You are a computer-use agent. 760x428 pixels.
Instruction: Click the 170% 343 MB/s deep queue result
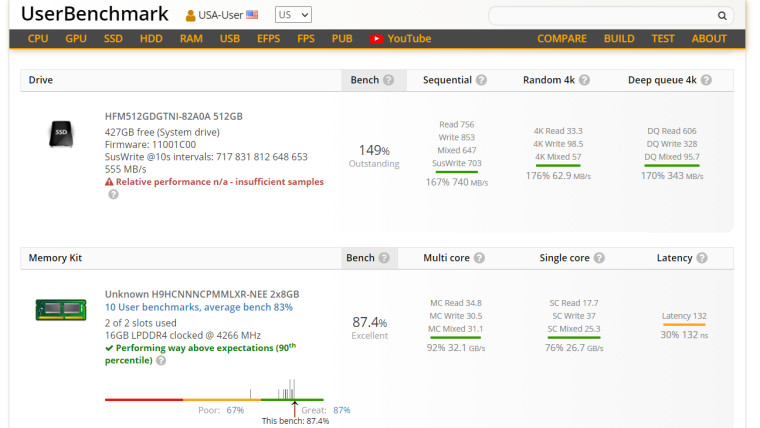[672, 175]
